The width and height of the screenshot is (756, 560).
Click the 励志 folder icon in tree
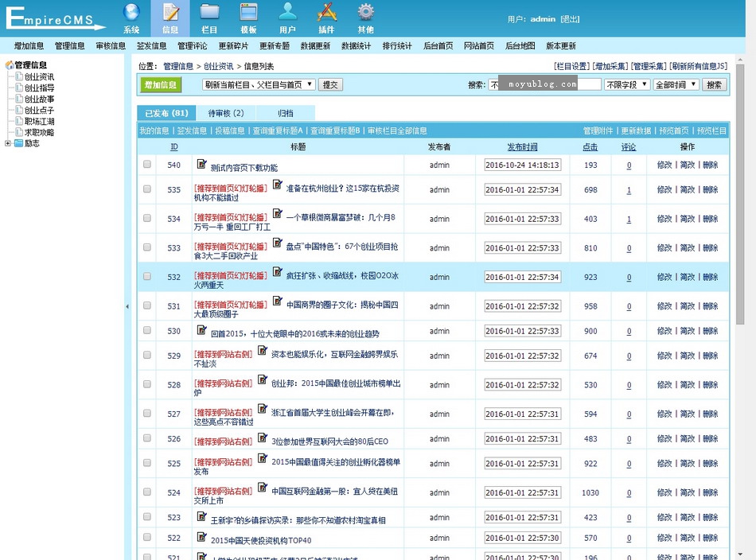coord(19,143)
